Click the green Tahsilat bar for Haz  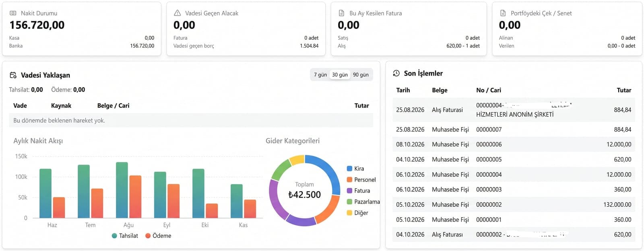(45, 193)
